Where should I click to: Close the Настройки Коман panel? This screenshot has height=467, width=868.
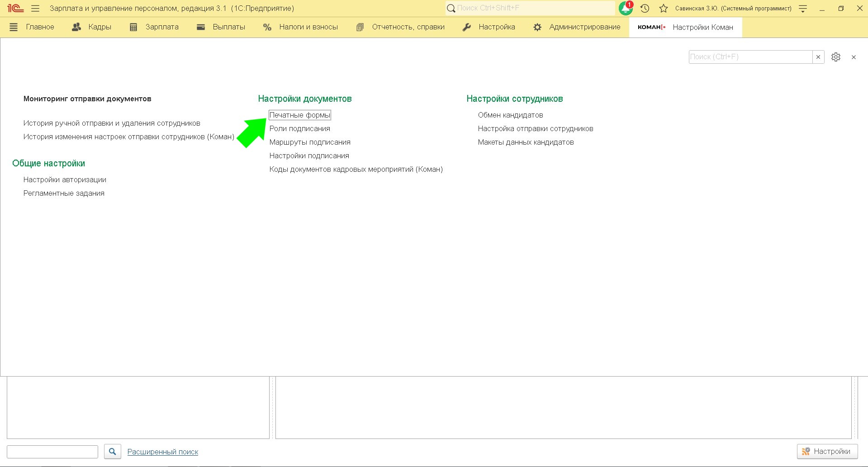click(854, 57)
